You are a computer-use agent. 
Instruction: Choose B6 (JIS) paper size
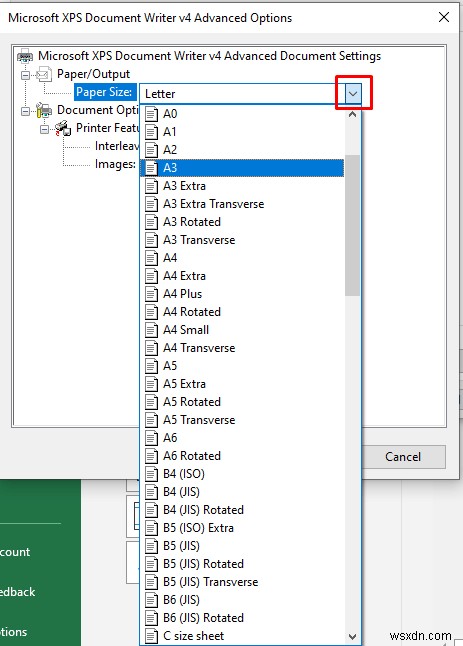click(242, 599)
